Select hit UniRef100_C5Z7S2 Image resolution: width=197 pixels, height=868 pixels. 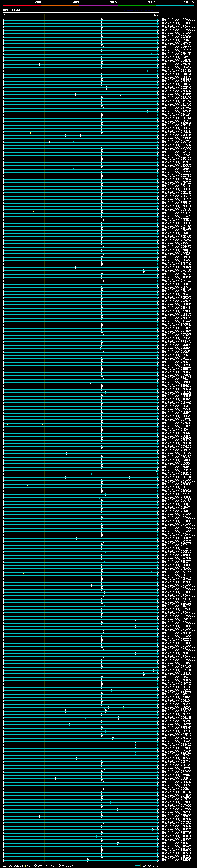click(176, 176)
